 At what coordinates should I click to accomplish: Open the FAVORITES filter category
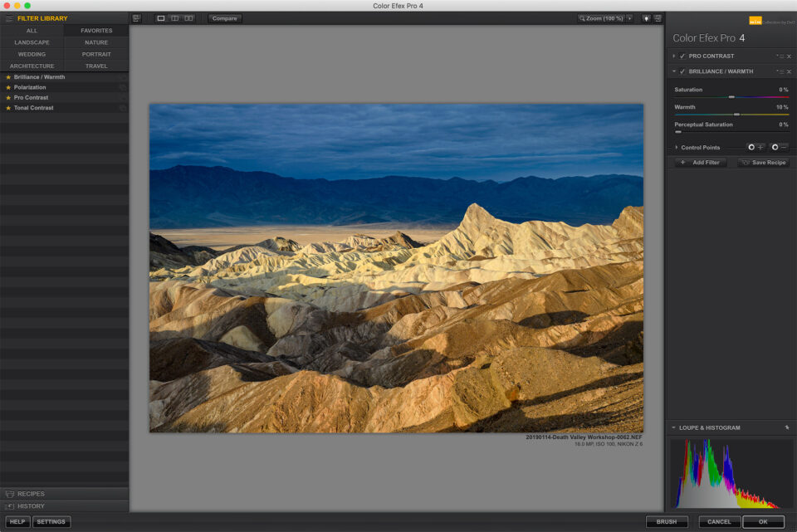point(95,30)
